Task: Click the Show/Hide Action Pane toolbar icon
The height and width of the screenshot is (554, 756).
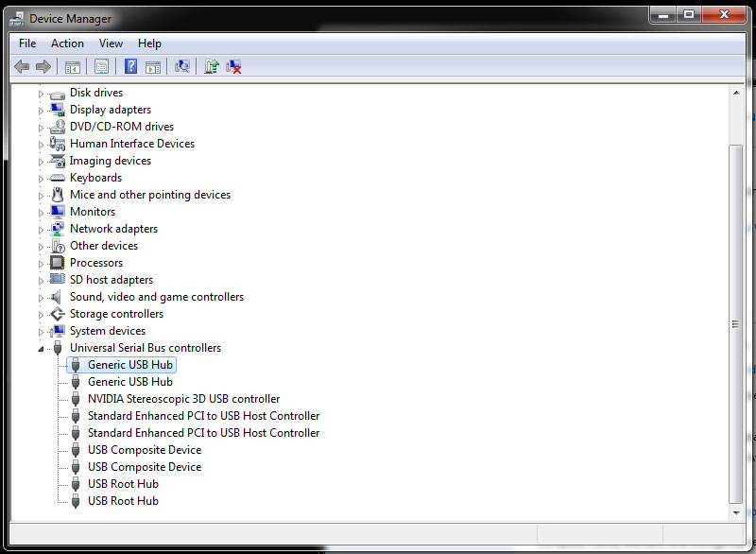Action: [153, 67]
